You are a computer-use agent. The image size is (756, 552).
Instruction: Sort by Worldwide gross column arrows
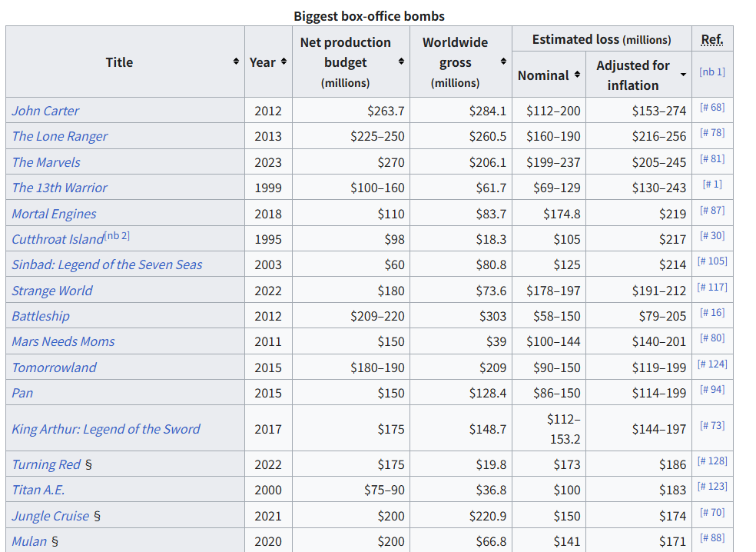click(503, 62)
